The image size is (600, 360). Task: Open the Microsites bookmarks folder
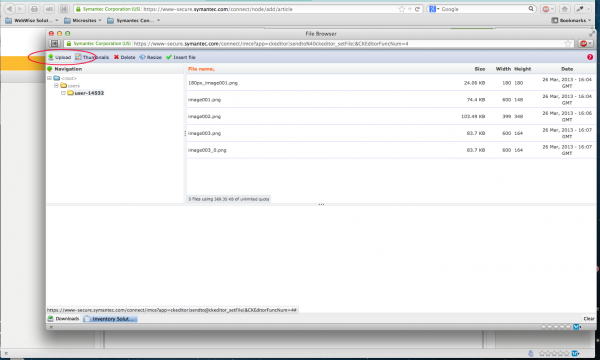coord(83,20)
